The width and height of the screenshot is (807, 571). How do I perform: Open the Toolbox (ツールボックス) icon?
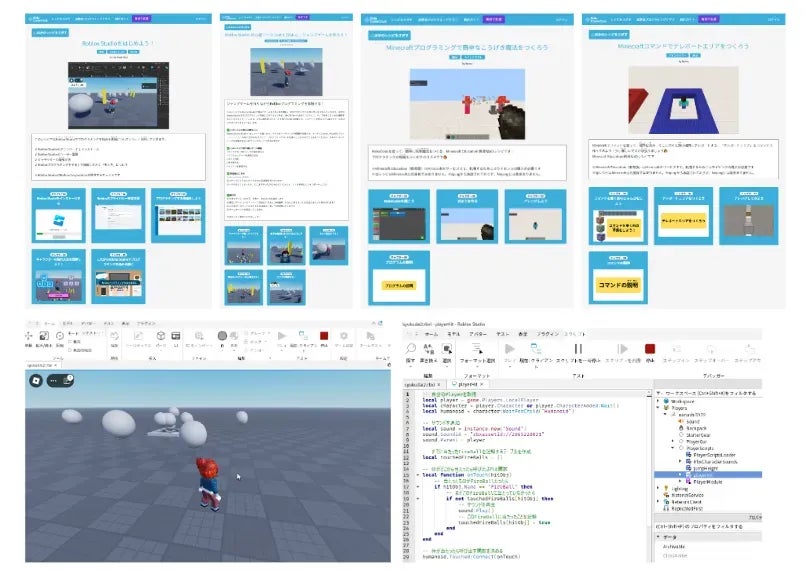coord(138,336)
